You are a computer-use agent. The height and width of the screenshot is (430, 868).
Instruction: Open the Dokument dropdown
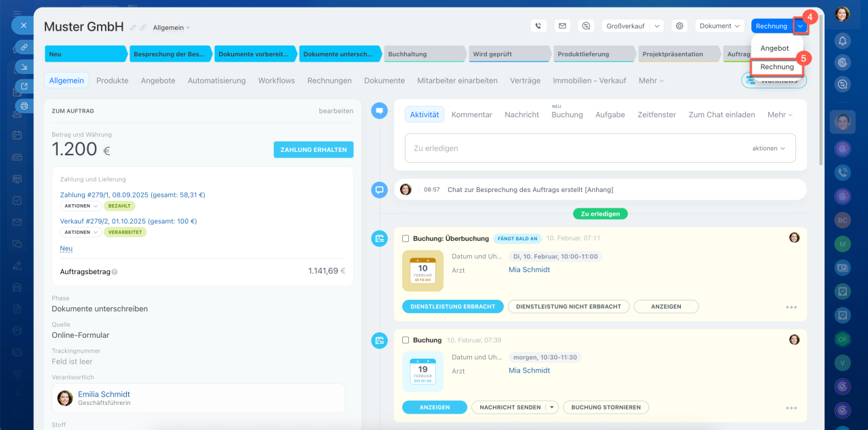(x=719, y=26)
